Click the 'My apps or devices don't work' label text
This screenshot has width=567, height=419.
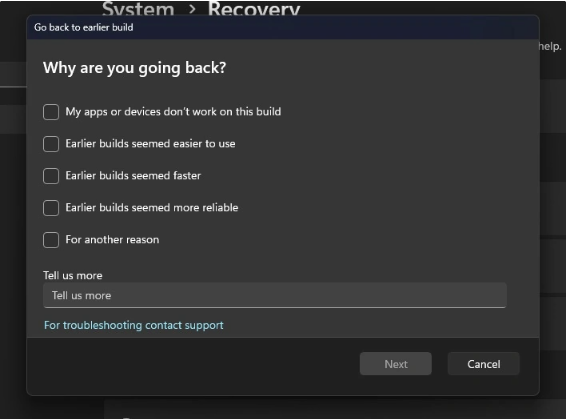coord(173,112)
